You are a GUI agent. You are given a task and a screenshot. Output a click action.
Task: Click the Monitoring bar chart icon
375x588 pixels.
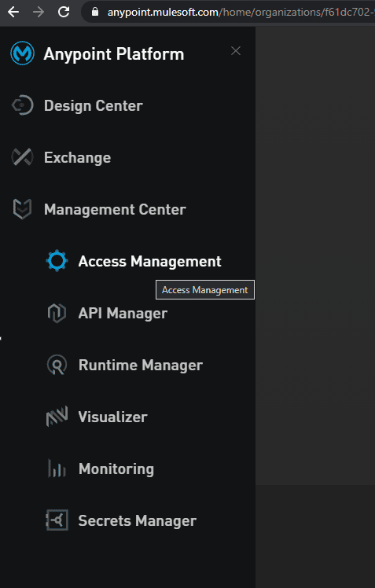click(x=57, y=469)
